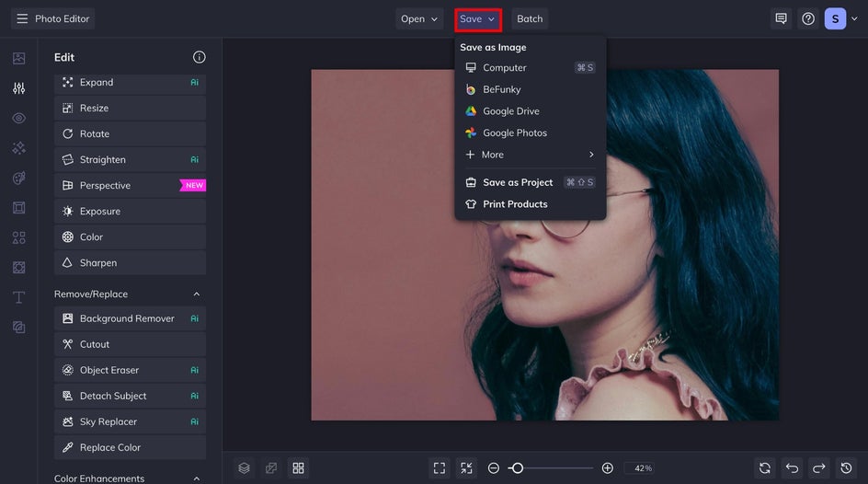This screenshot has width=868, height=484.
Task: Click the flatten layers icon in bottom bar
Action: tap(271, 468)
